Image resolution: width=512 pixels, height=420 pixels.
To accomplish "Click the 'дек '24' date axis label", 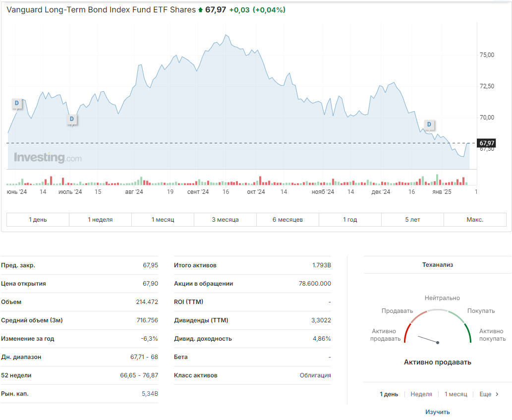I will click(381, 192).
